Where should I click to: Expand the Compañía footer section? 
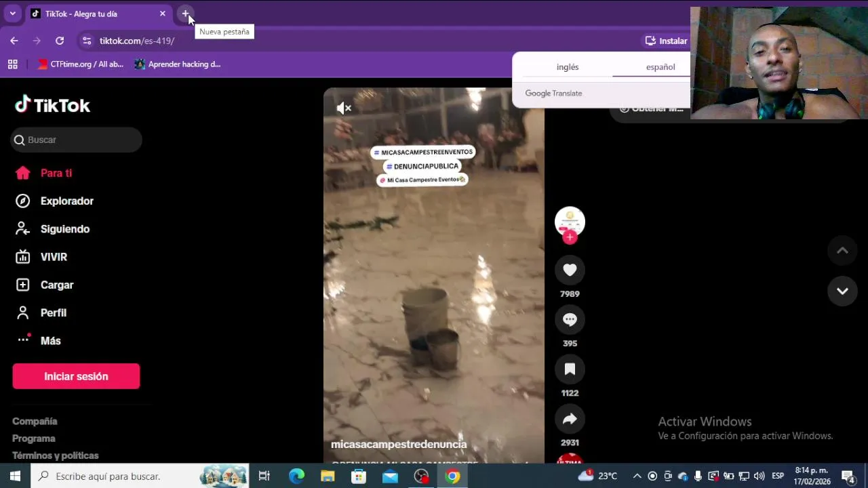pyautogui.click(x=35, y=421)
